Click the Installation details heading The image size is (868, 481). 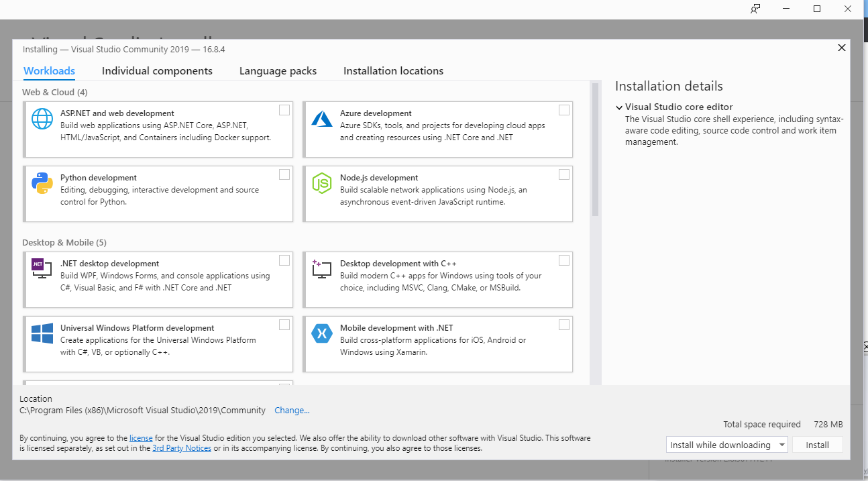[669, 86]
